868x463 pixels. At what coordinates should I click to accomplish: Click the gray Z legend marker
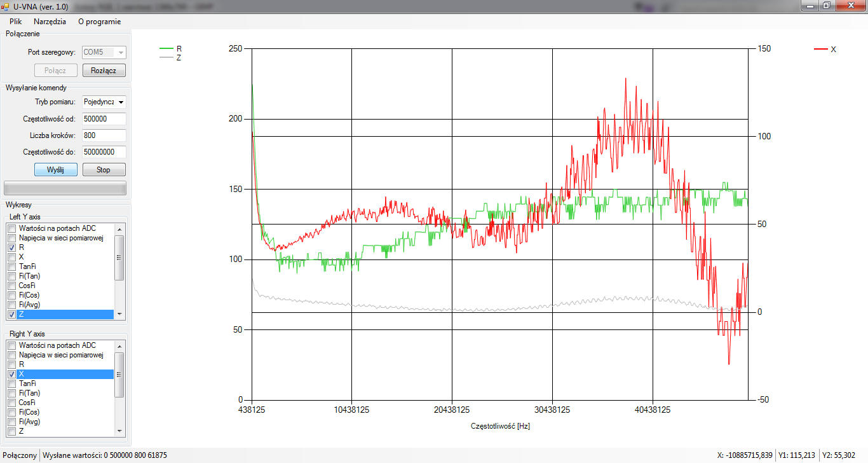tap(166, 57)
